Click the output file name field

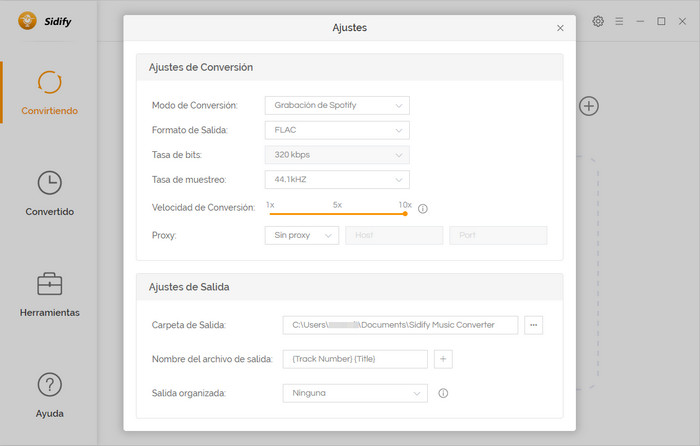355,359
